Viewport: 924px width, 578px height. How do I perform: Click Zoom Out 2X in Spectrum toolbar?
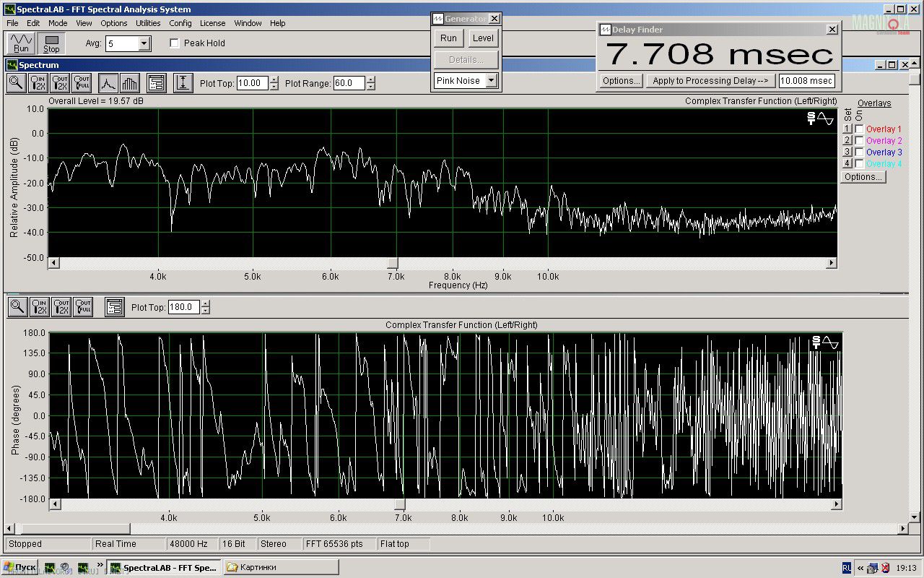point(60,83)
